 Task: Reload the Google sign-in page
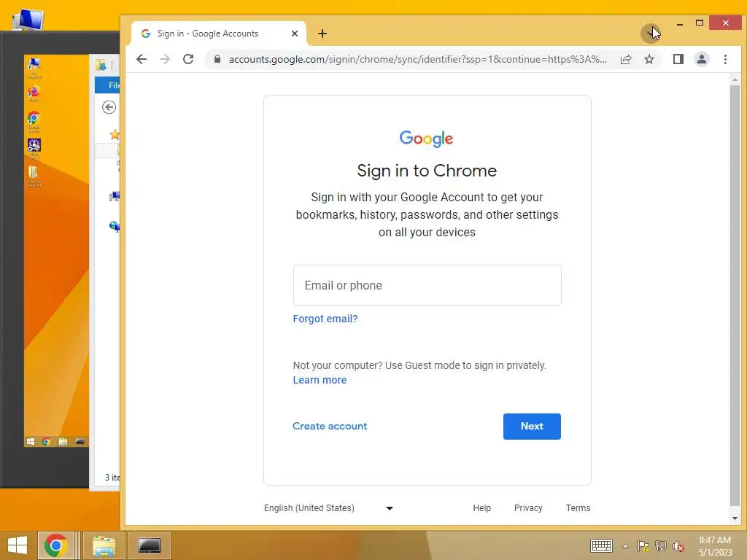click(x=188, y=59)
